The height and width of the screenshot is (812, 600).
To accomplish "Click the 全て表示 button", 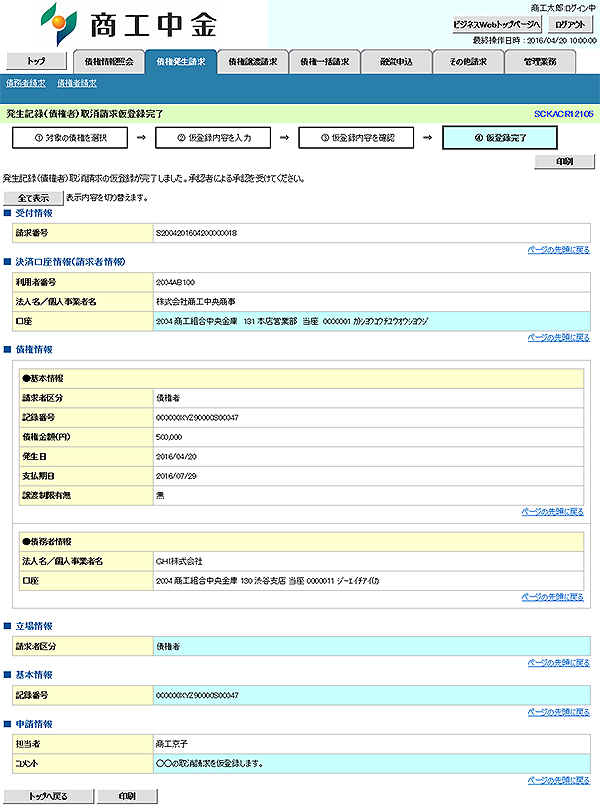I will click(33, 198).
